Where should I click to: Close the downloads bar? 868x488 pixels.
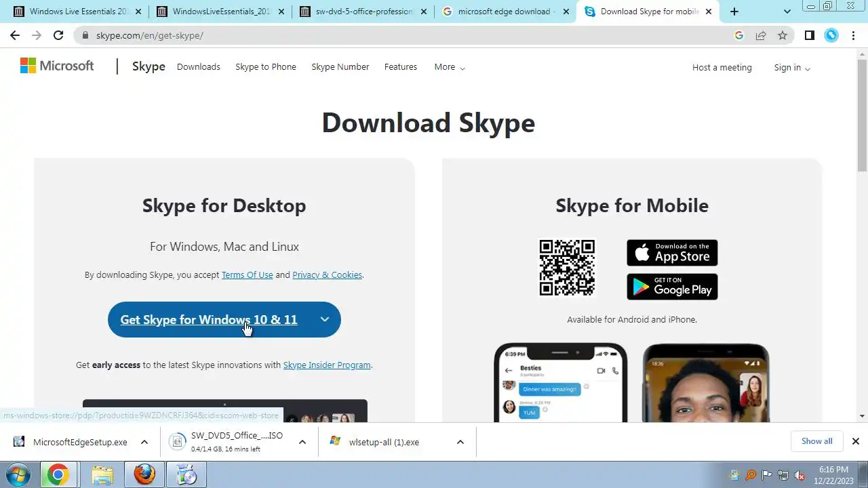click(855, 441)
